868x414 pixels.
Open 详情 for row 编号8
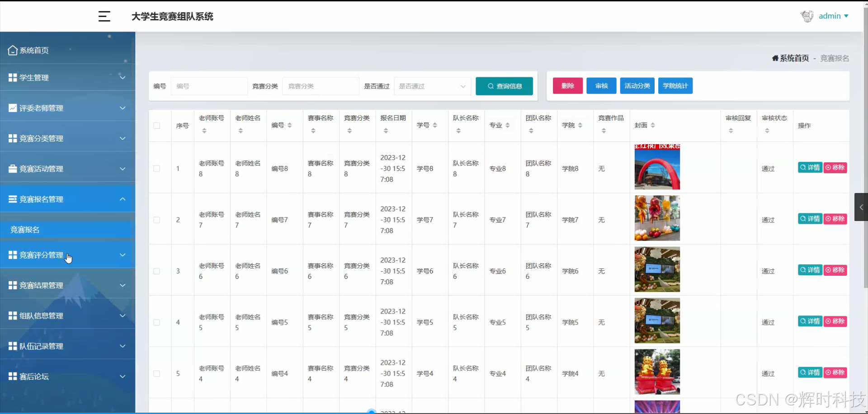(x=810, y=168)
